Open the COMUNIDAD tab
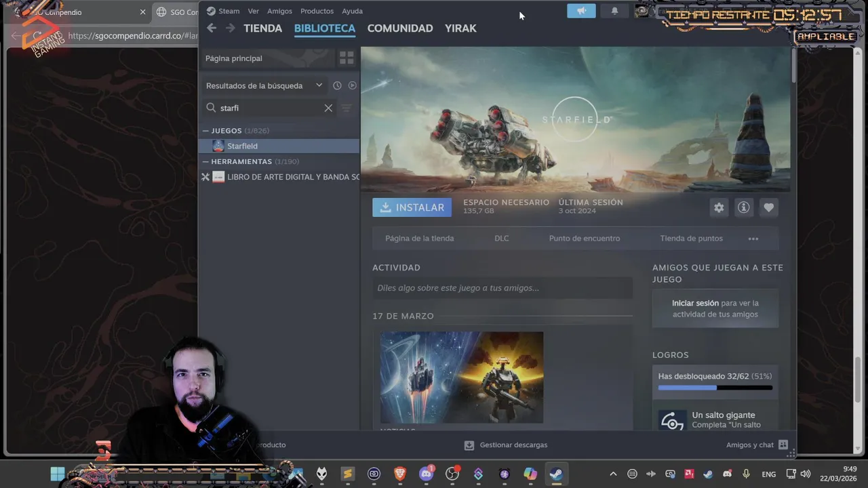This screenshot has height=488, width=868. click(400, 28)
